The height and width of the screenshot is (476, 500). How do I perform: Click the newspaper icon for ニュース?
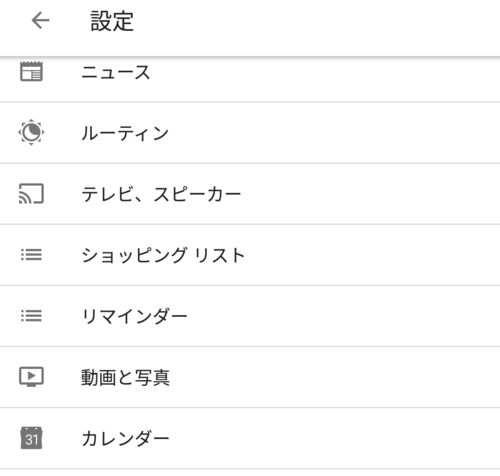click(31, 71)
